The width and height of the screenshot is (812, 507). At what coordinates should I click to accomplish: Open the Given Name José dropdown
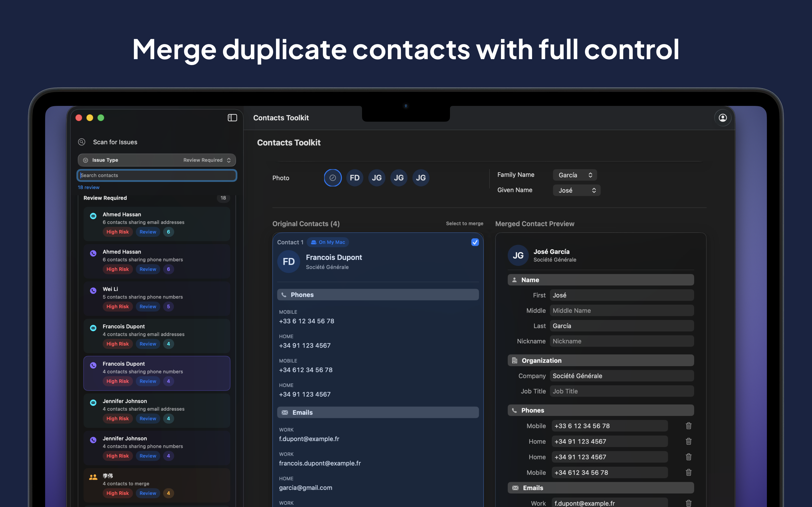coord(576,190)
